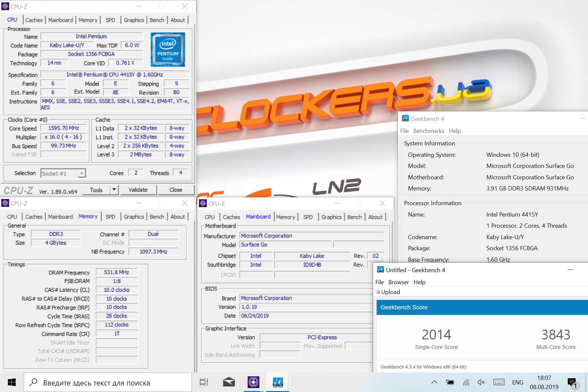
Task: Switch to Mainboard tab in top CPU-Z
Action: [61, 20]
